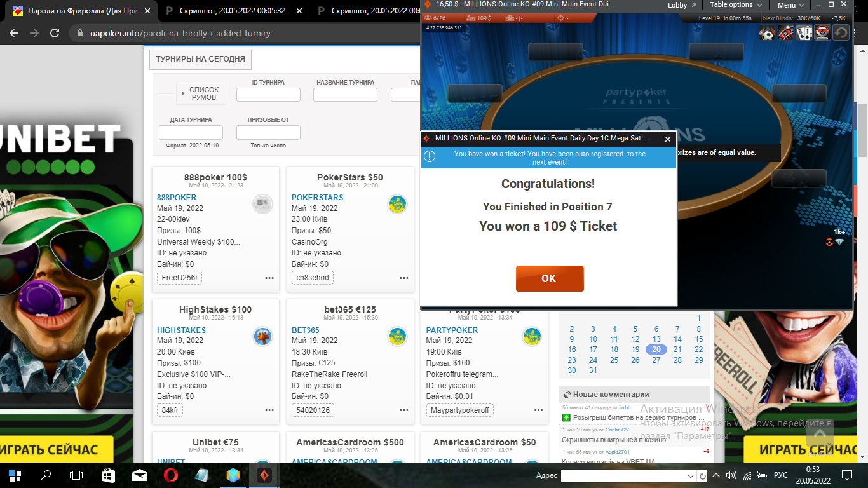
Task: Click the partypoker diamond icon on the taskbar
Action: click(x=264, y=475)
